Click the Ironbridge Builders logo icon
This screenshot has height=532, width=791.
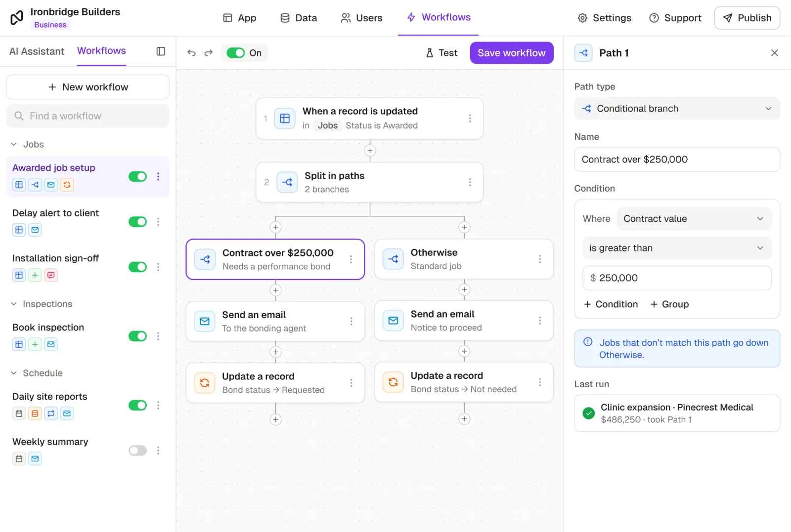click(17, 18)
